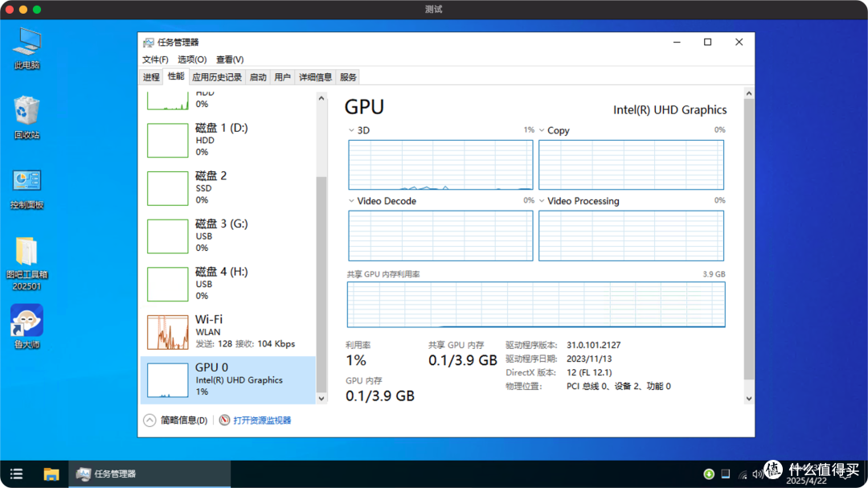Click the macOS green zoom button
The width and height of the screenshot is (868, 488).
tap(36, 10)
